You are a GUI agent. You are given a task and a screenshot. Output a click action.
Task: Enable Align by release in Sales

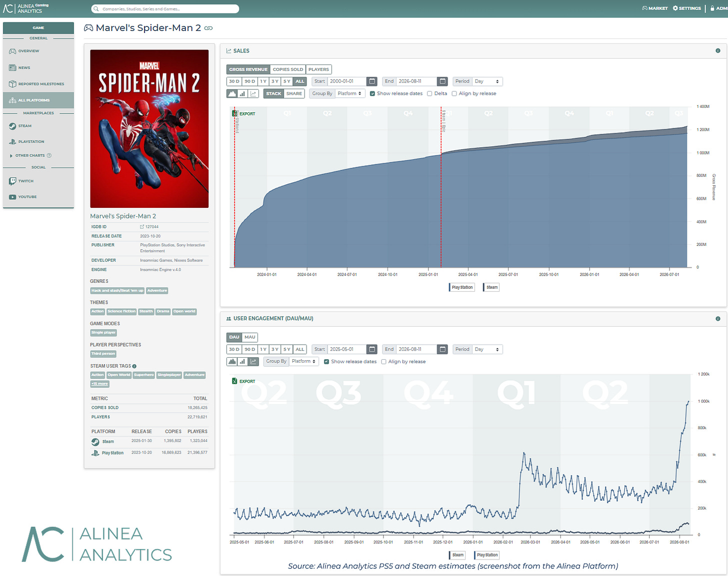point(454,93)
